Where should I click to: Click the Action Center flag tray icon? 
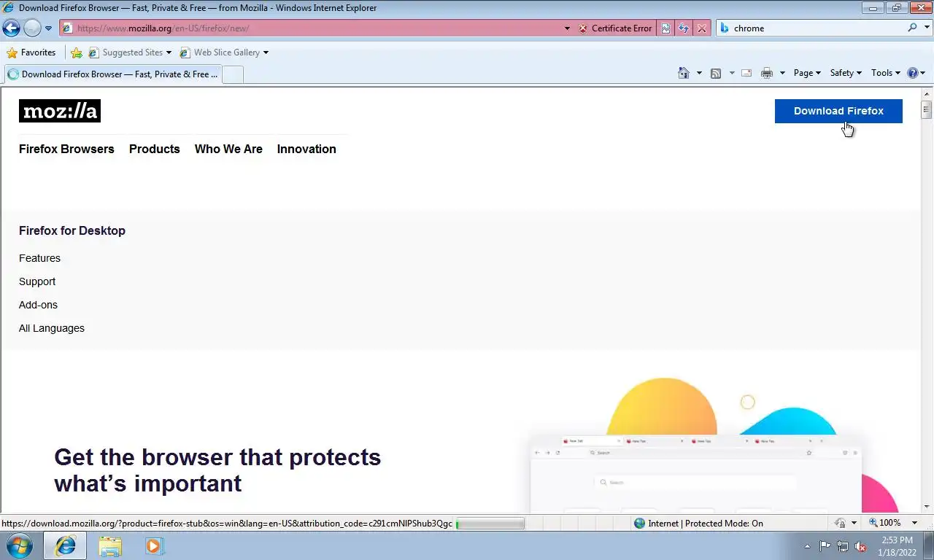825,546
